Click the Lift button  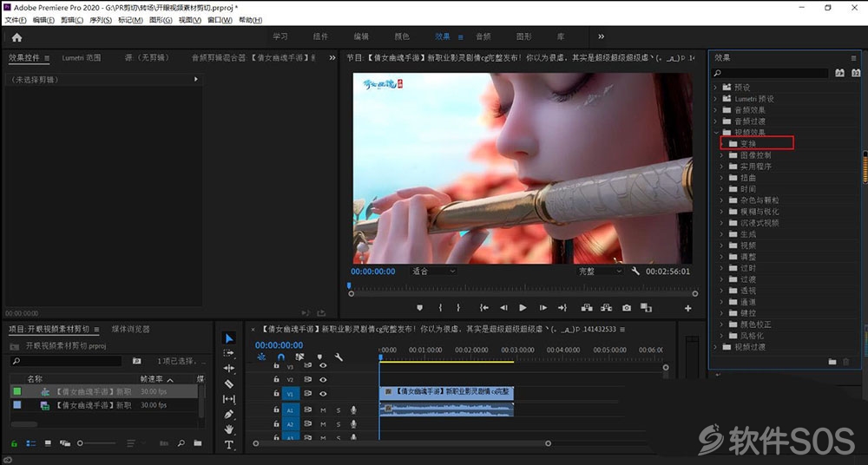coord(587,308)
